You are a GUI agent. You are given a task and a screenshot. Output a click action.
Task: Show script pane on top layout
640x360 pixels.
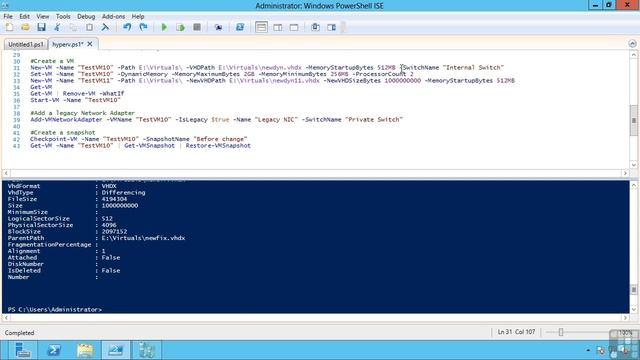click(x=261, y=27)
